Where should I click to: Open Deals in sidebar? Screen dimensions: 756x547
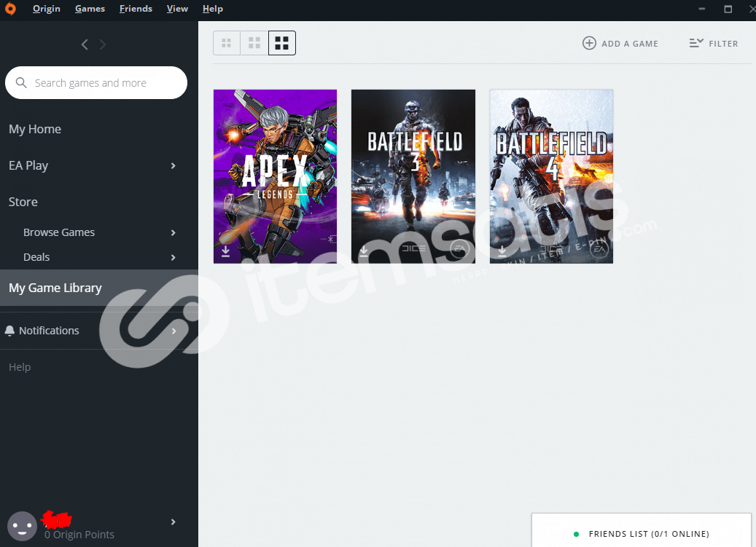[36, 257]
